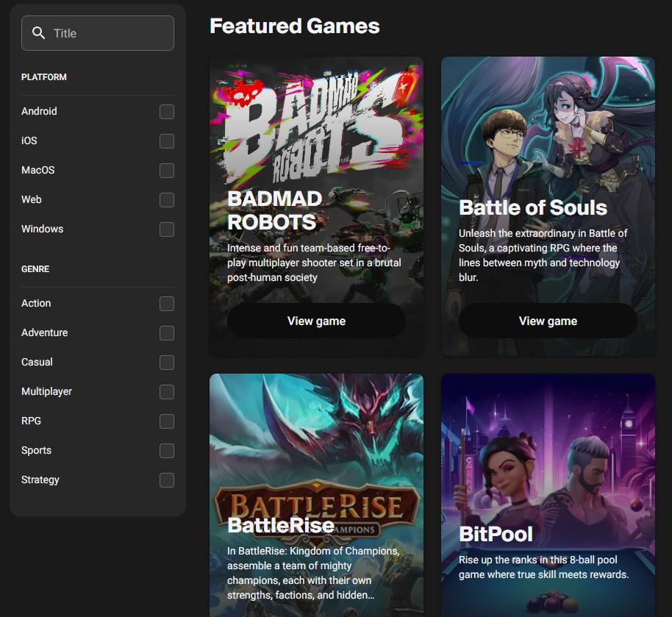Viewport: 672px width, 617px height.
Task: Check the Sports genre checkbox
Action: [x=167, y=451]
